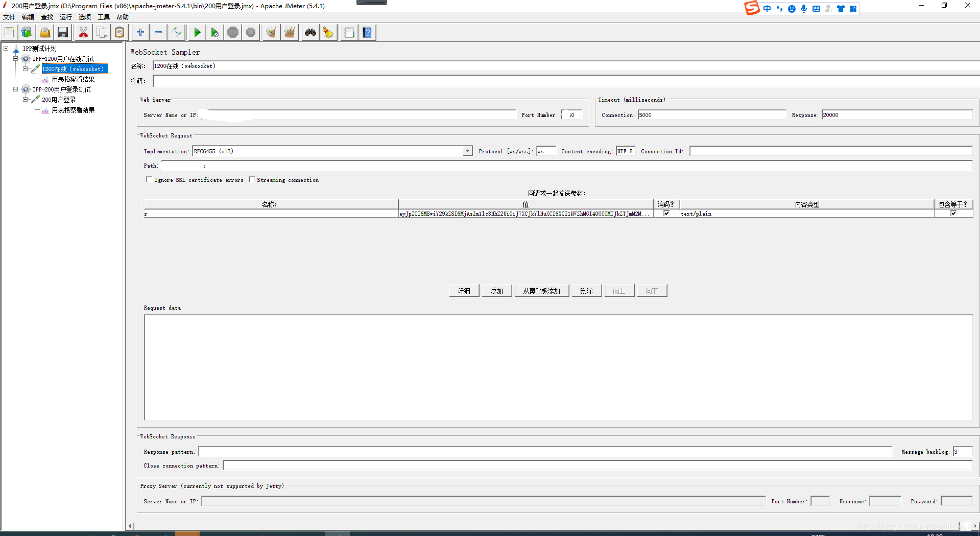
Task: Click the Clear all results icon
Action: pos(290,33)
